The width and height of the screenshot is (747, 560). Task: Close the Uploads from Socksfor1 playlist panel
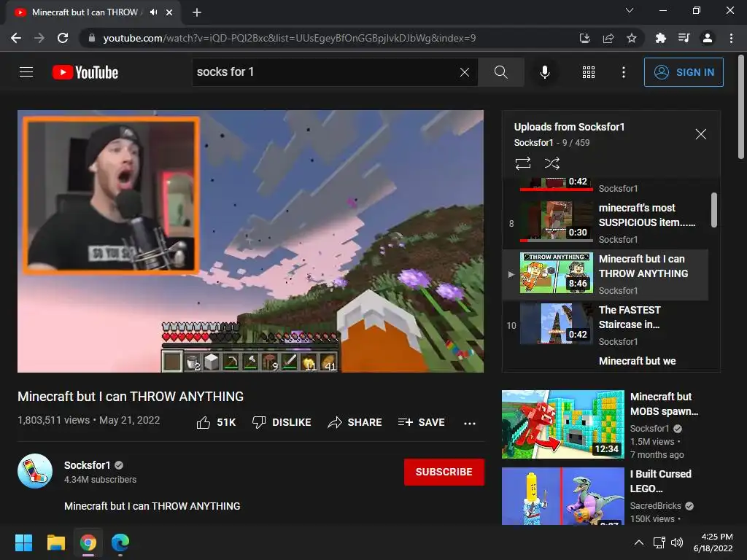700,134
